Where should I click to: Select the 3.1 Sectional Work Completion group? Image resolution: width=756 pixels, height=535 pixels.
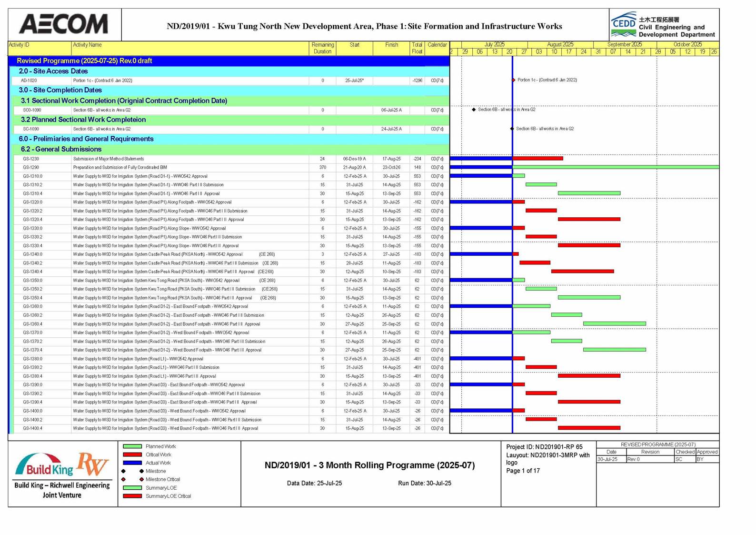[231, 101]
